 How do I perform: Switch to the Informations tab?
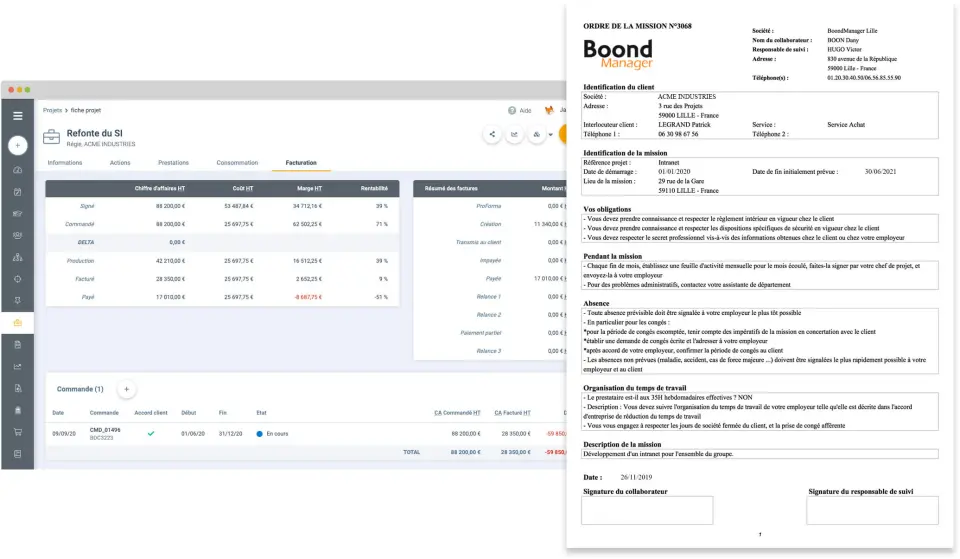coord(65,162)
